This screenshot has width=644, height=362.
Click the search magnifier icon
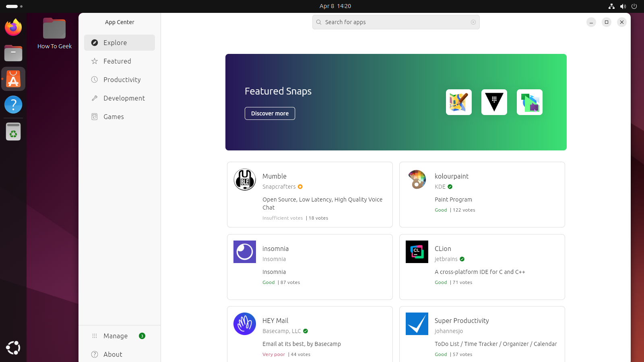point(319,22)
